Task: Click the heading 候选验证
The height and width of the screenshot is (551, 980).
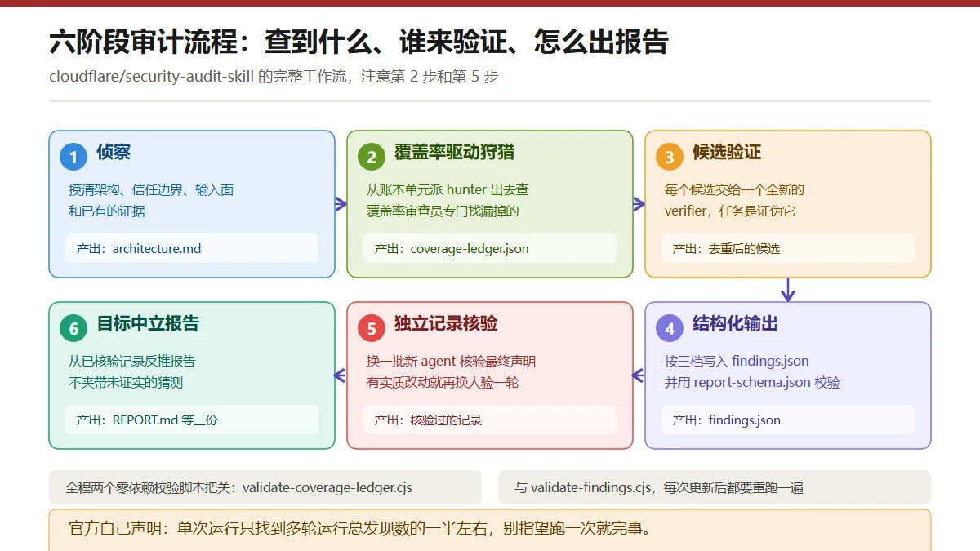Action: [x=727, y=152]
